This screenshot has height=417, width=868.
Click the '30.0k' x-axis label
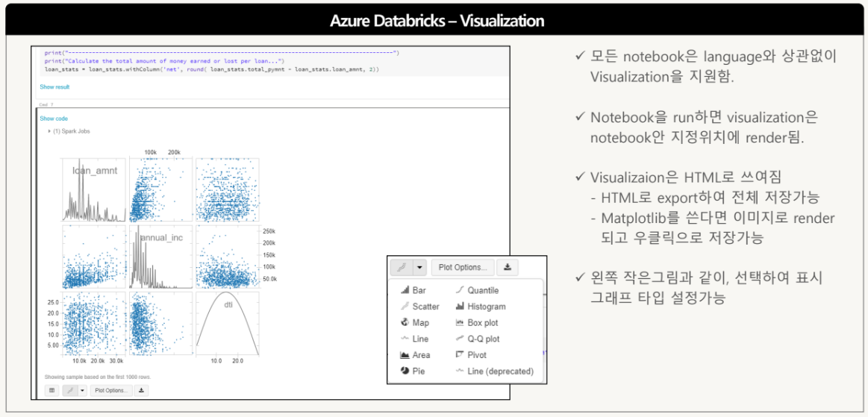[116, 360]
